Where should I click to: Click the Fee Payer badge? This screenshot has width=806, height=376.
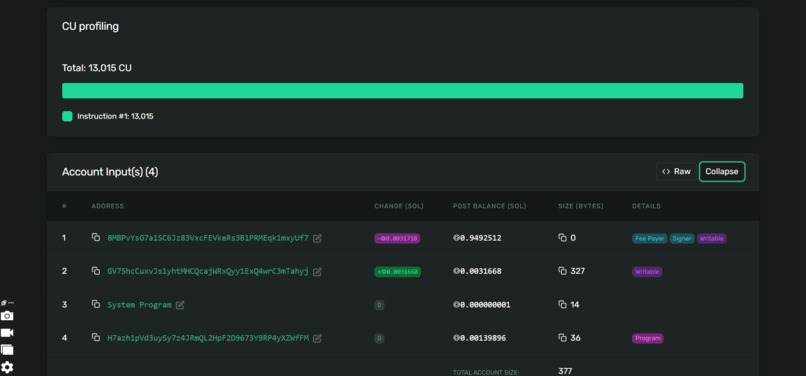click(650, 239)
